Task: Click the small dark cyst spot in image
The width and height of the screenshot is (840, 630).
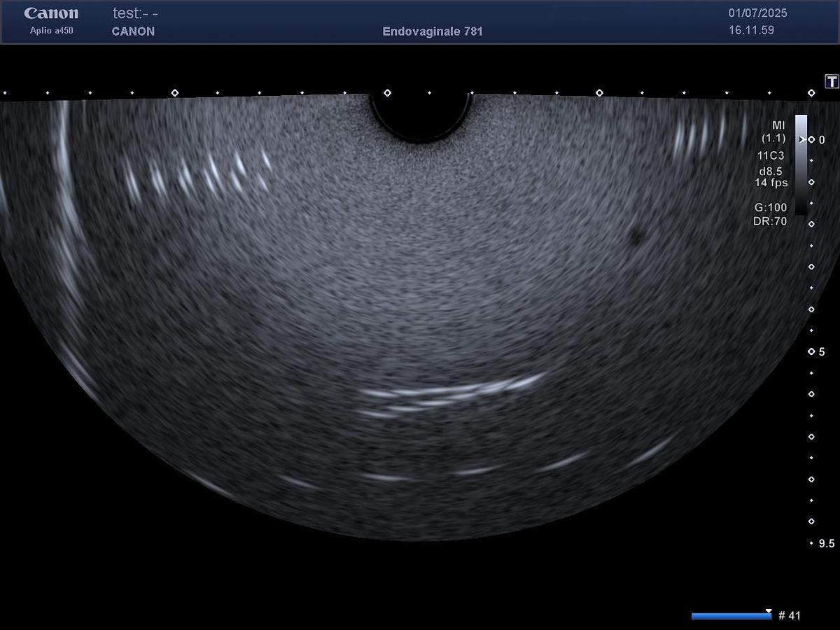Action: pyautogui.click(x=636, y=238)
